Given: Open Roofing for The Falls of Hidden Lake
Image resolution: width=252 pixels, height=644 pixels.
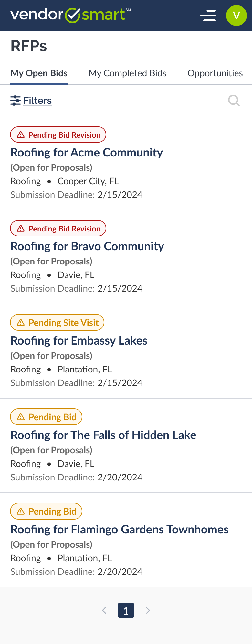Looking at the screenshot, I should [x=103, y=435].
